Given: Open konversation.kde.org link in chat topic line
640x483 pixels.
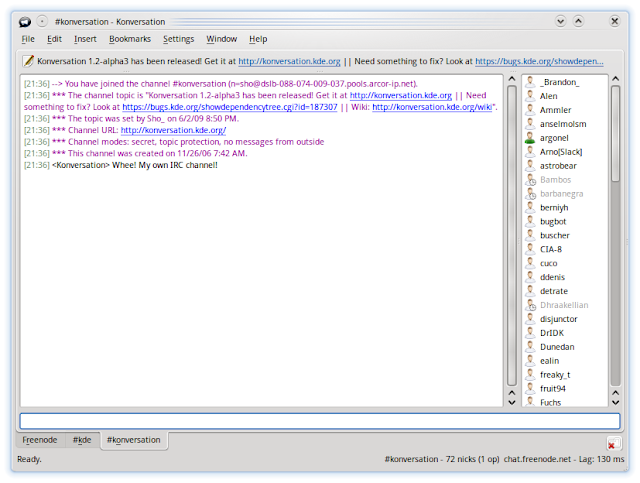Looking at the screenshot, I should (401, 95).
